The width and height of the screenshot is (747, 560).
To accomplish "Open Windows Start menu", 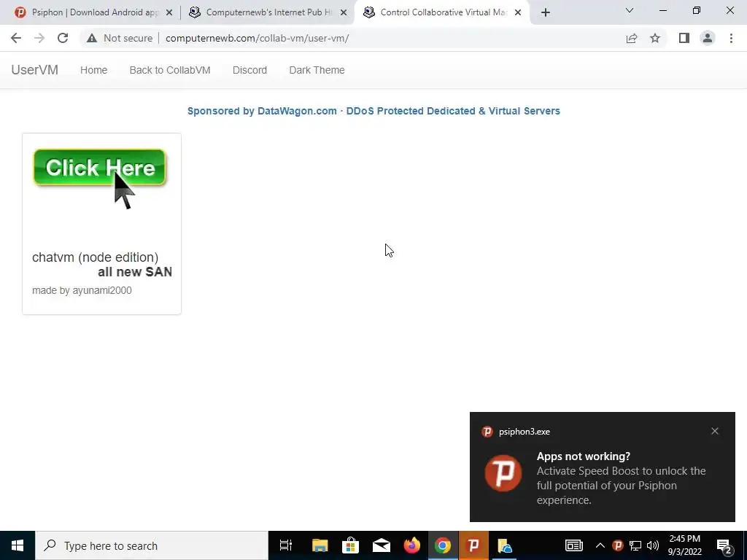I will point(18,545).
